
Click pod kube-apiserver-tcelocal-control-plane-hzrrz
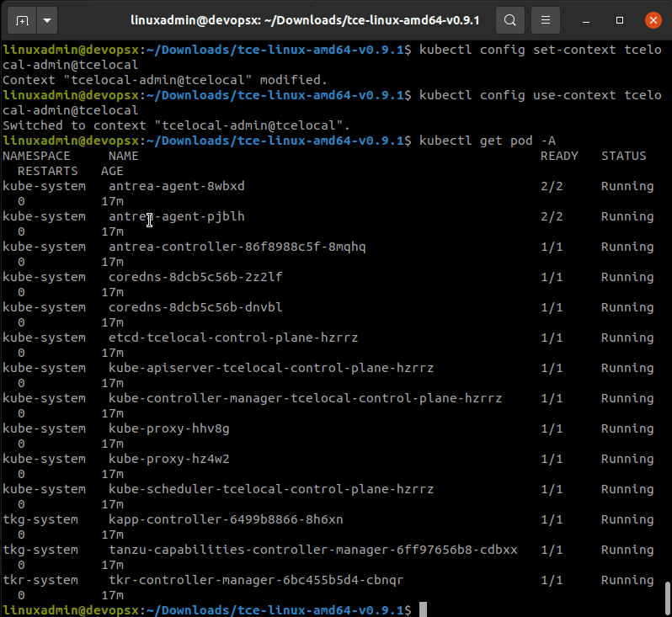[x=271, y=368]
